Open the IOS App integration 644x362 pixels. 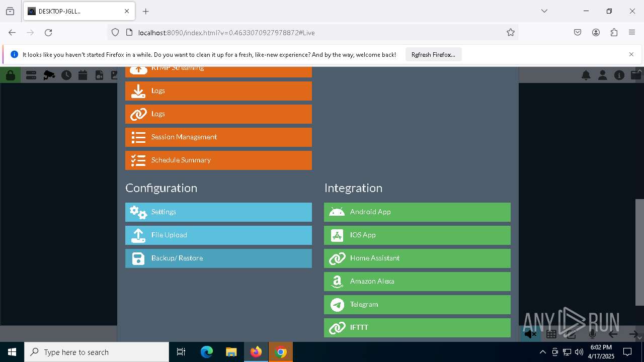[x=417, y=235]
